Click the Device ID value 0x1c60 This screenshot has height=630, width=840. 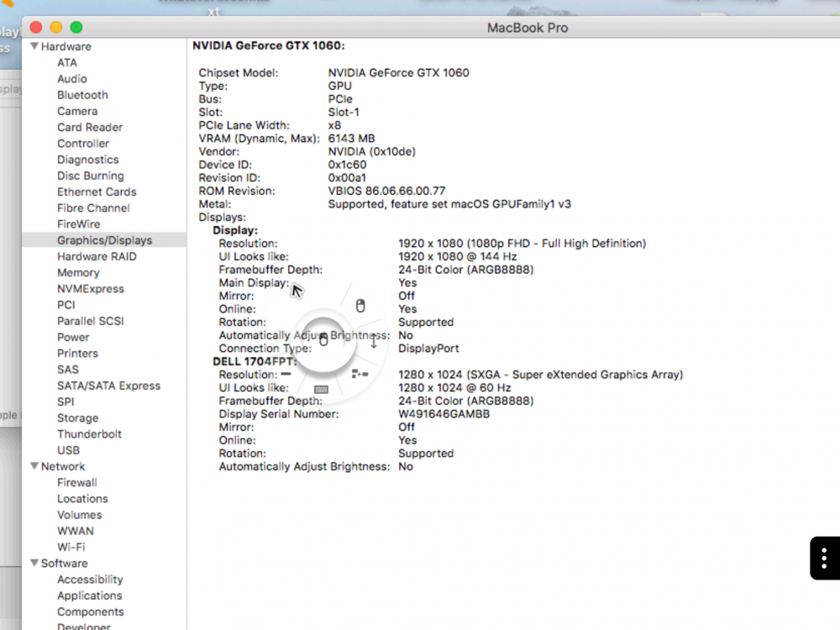347,165
